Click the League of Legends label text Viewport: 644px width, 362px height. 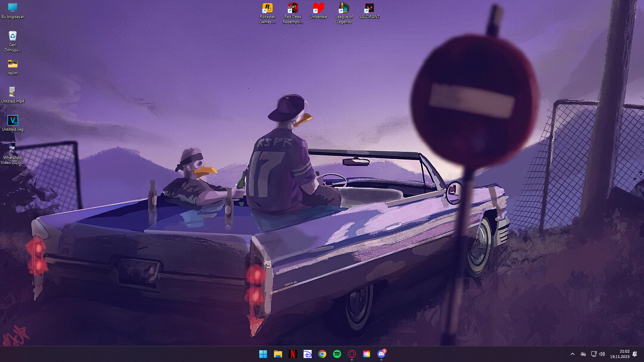[344, 19]
